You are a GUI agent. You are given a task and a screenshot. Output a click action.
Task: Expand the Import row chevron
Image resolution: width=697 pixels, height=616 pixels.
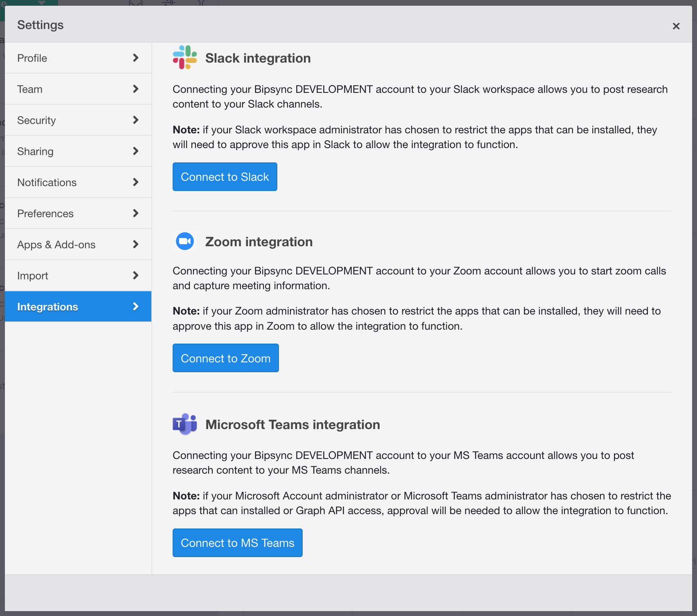click(x=136, y=275)
